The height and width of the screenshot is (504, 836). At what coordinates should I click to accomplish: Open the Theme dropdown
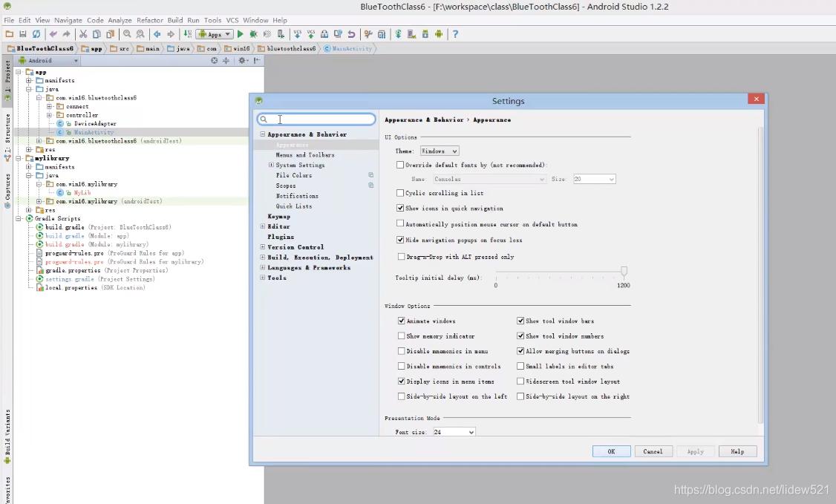pyautogui.click(x=439, y=150)
